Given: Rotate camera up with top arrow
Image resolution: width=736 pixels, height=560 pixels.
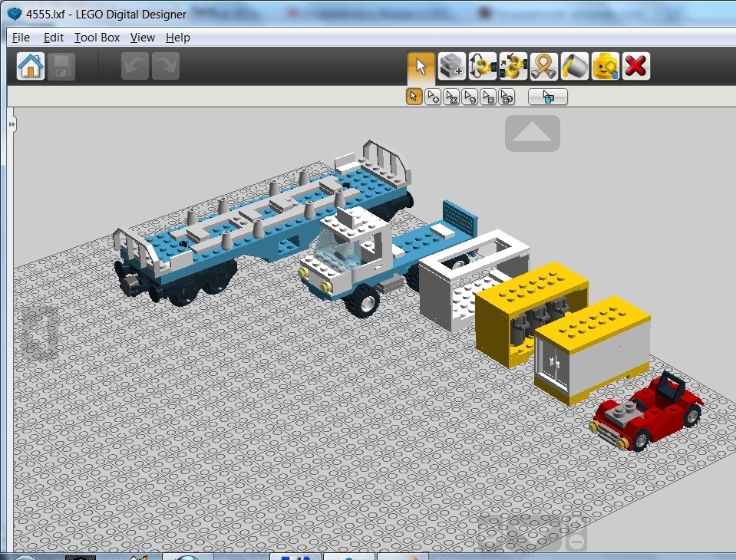Looking at the screenshot, I should coord(533,133).
